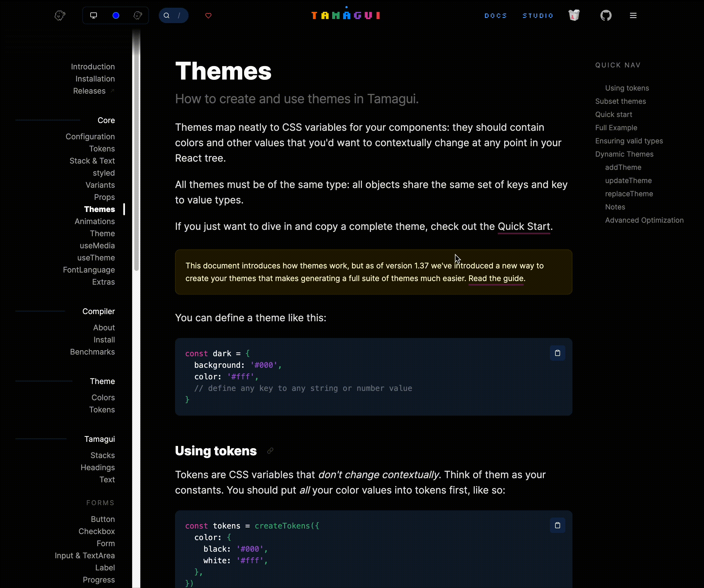
Task: Open the Form component page
Action: coord(106,543)
